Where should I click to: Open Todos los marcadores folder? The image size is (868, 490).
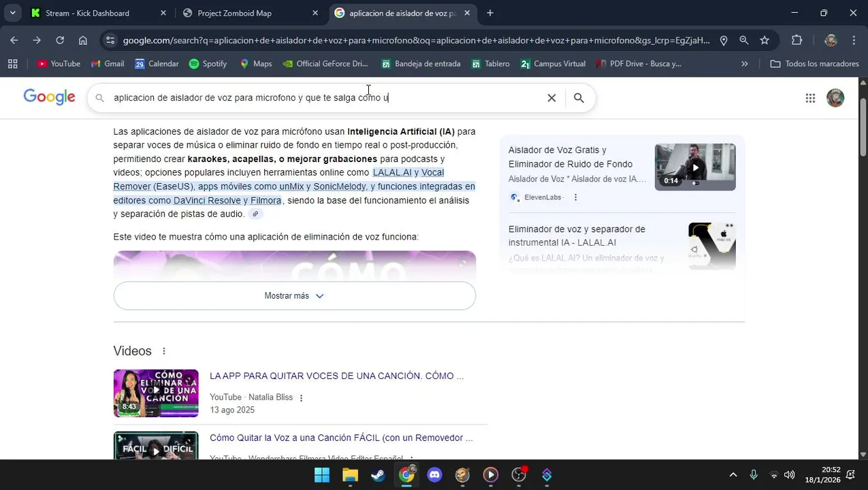tap(814, 63)
